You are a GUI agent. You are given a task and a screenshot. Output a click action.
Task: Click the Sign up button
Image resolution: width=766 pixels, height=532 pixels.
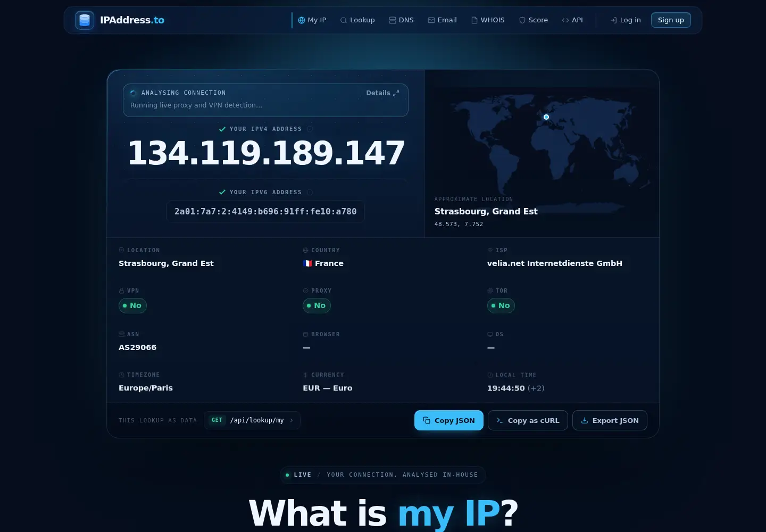671,20
